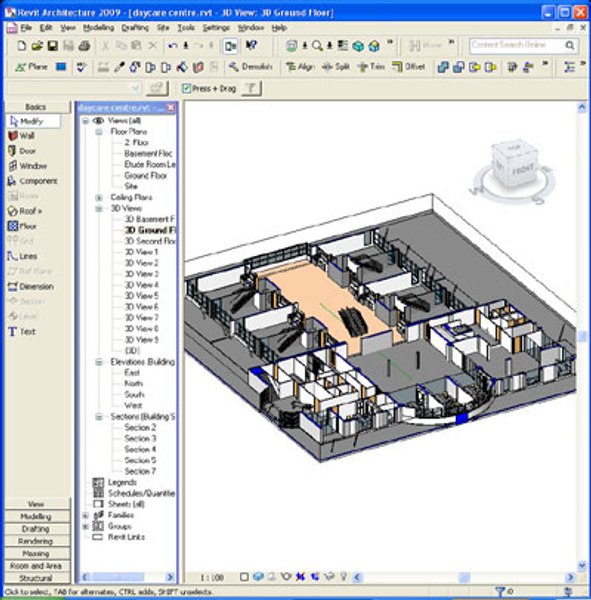Screen dimensions: 591x600
Task: Select the Trim tool
Action: click(x=371, y=67)
